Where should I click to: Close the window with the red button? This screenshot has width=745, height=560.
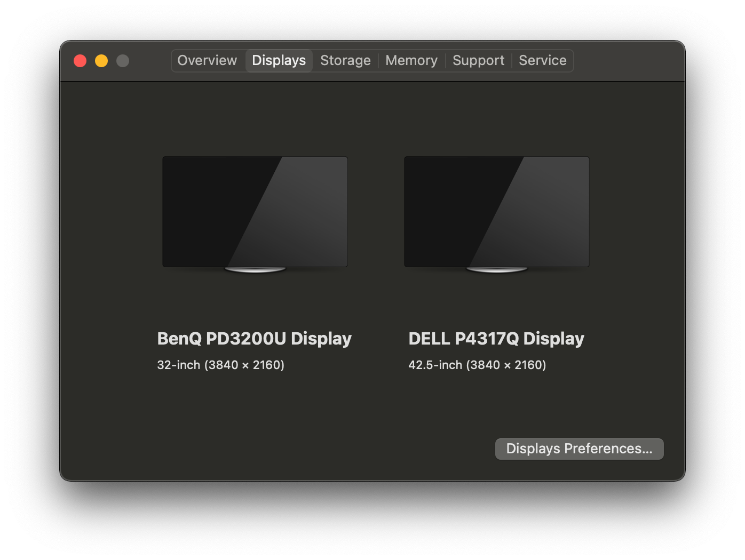click(x=80, y=61)
